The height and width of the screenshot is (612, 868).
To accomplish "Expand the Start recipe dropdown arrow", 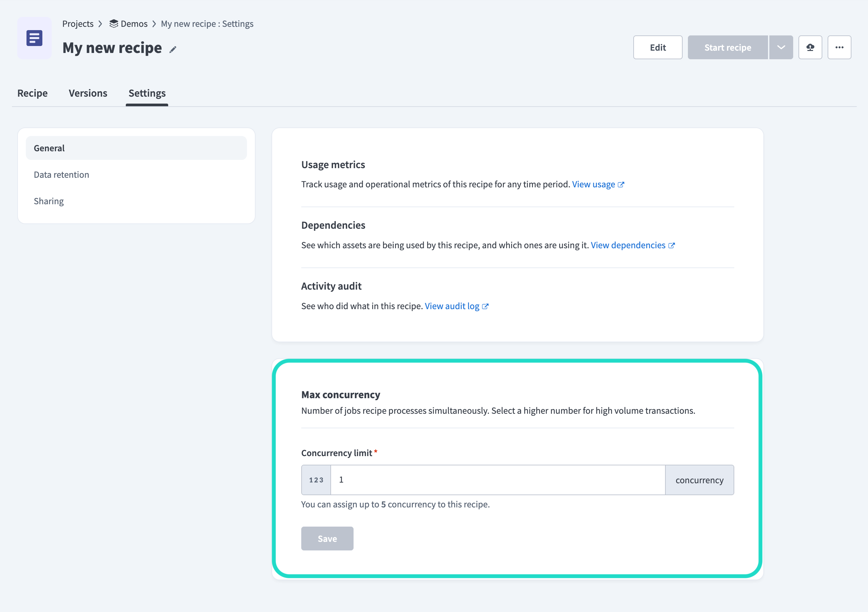I will point(781,47).
